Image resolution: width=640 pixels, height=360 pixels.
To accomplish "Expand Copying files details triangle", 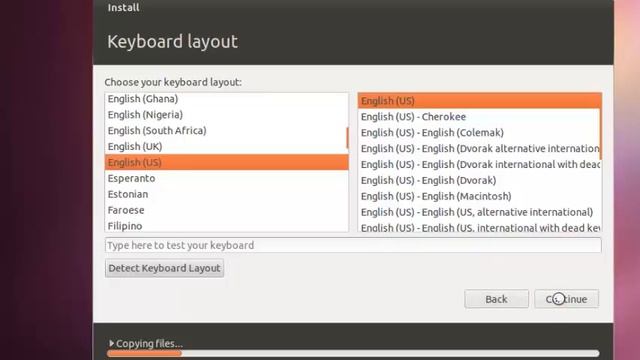I will click(111, 344).
